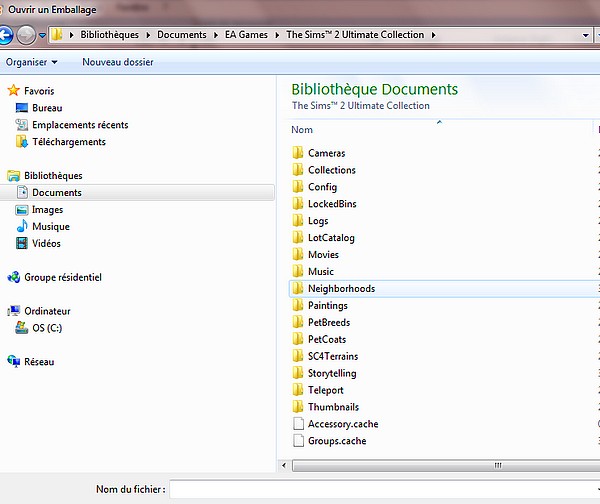Click Groupe résidentiel icon in sidebar

tap(14, 277)
